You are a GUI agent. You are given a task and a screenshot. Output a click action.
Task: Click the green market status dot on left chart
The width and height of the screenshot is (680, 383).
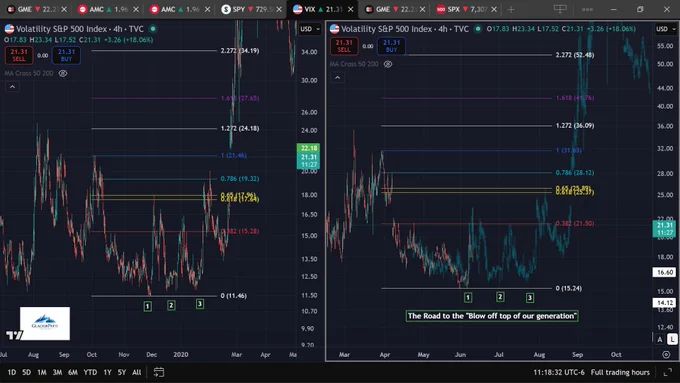click(153, 29)
